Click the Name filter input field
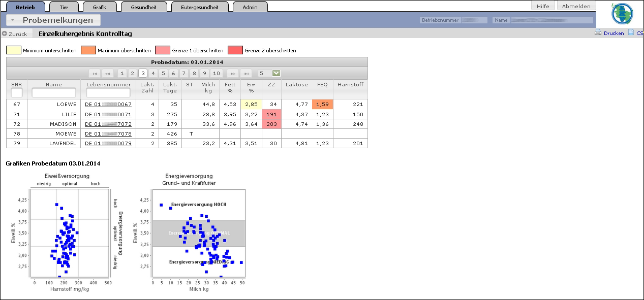The image size is (644, 300). pos(53,93)
